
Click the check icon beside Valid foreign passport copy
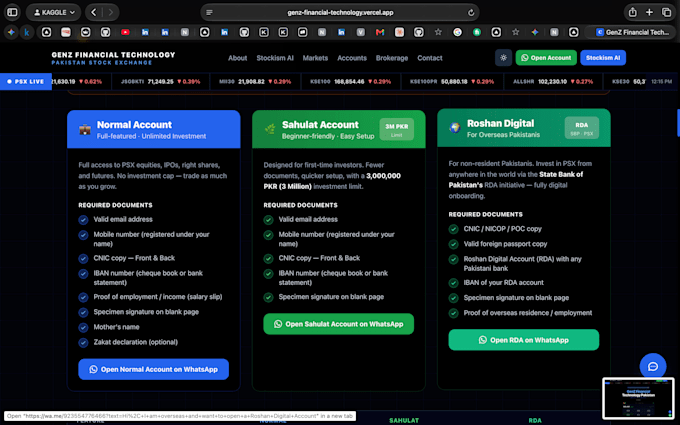454,244
